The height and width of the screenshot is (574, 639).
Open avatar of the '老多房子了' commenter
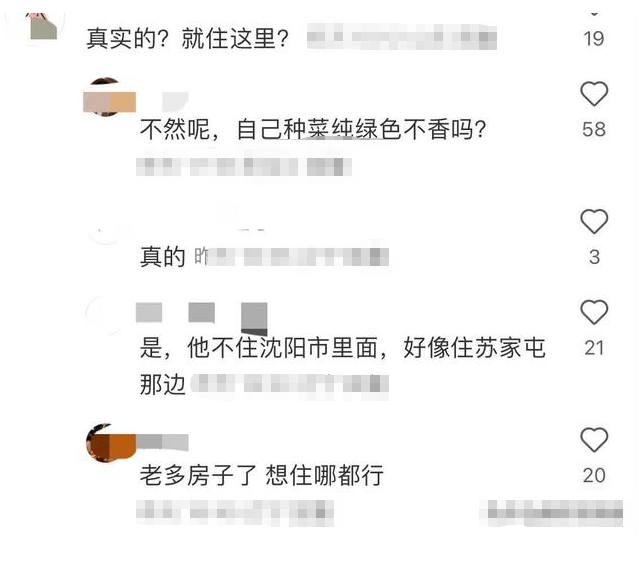(x=109, y=443)
